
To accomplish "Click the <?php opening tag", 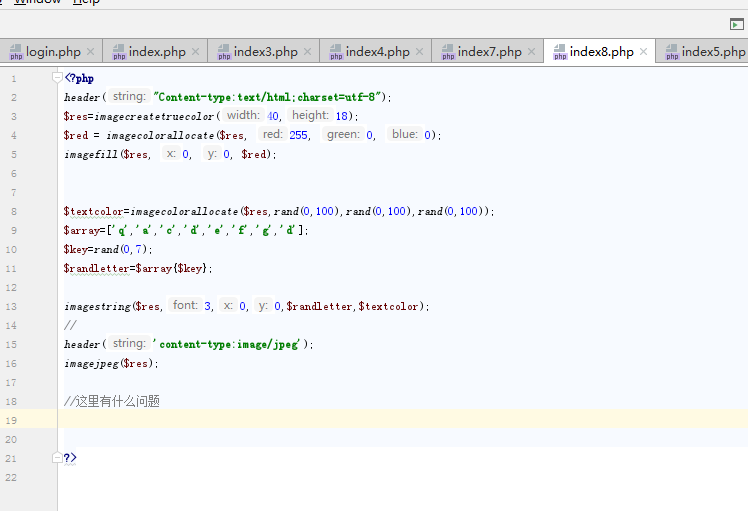I will point(79,78).
